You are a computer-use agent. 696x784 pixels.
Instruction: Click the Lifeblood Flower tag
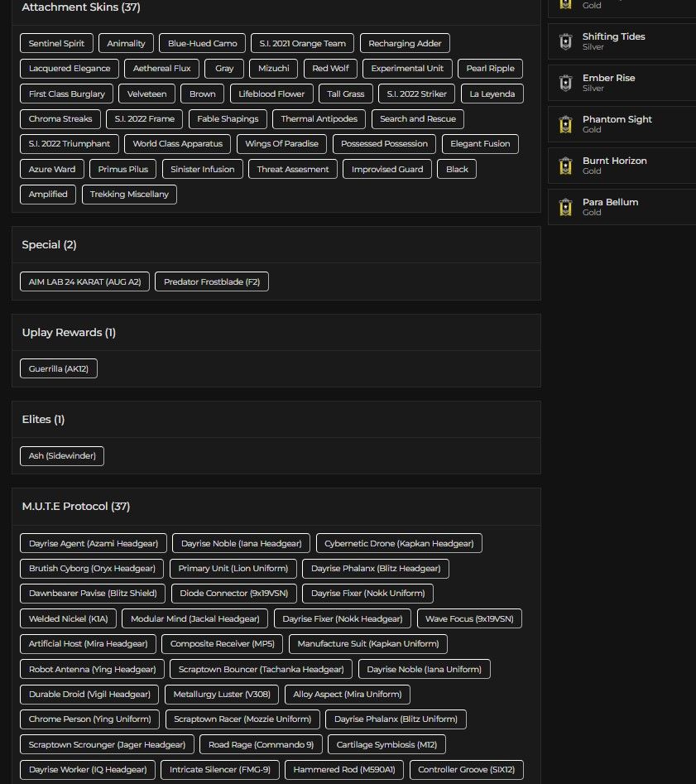point(271,94)
